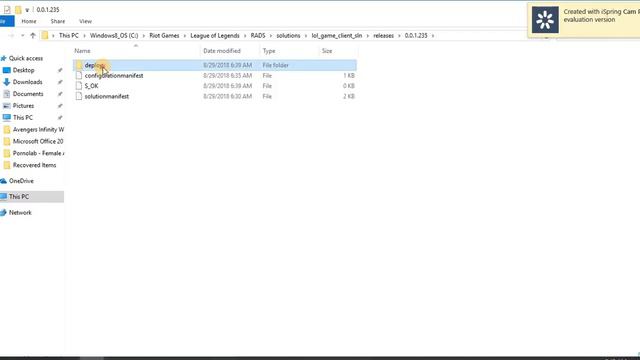The image size is (640, 360).
Task: Open Microsoft Office 20 folder in sidebar
Action: tap(38, 141)
